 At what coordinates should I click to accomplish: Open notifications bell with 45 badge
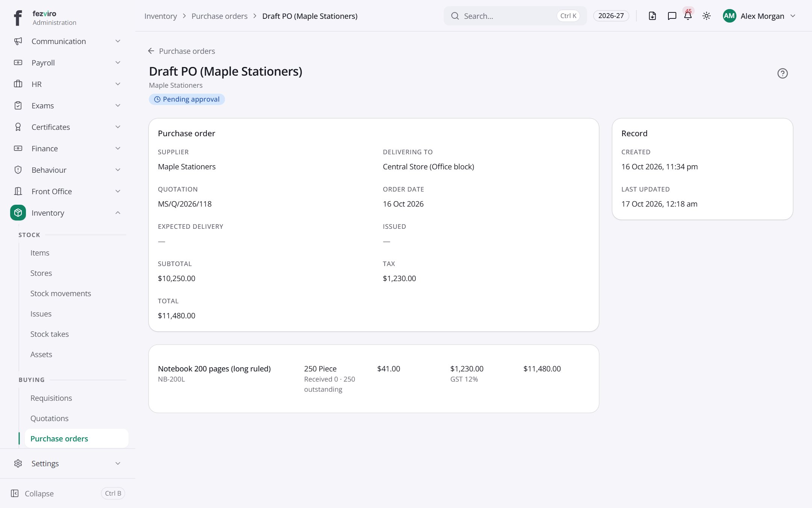click(x=688, y=15)
